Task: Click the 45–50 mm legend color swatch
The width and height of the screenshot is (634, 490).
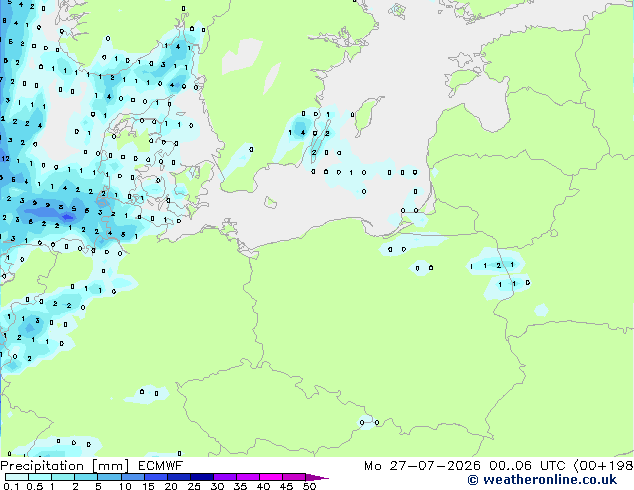Action: click(x=294, y=477)
